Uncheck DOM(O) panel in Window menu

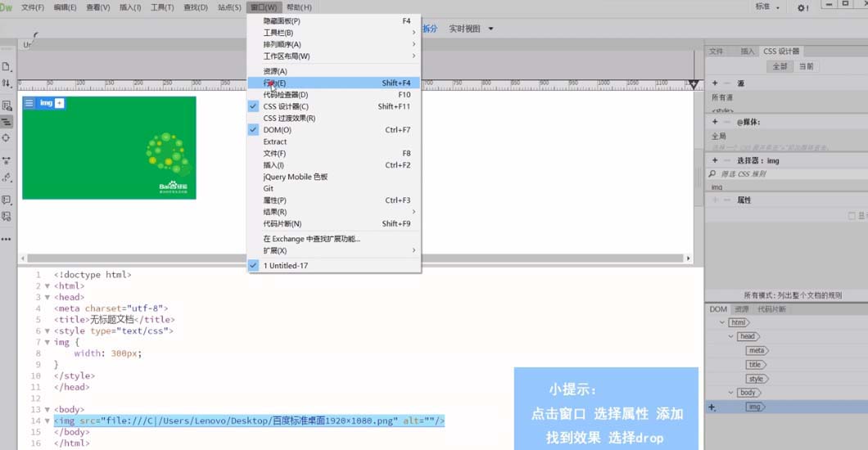pos(277,130)
